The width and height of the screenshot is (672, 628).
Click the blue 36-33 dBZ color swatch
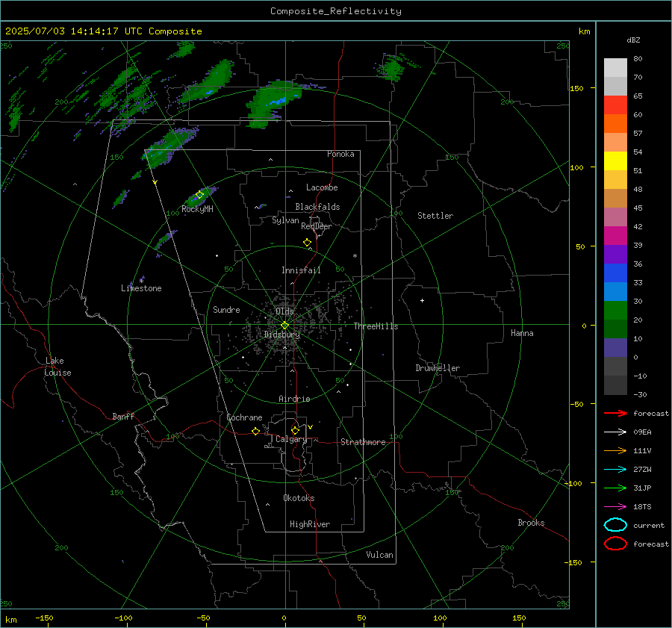coord(615,273)
